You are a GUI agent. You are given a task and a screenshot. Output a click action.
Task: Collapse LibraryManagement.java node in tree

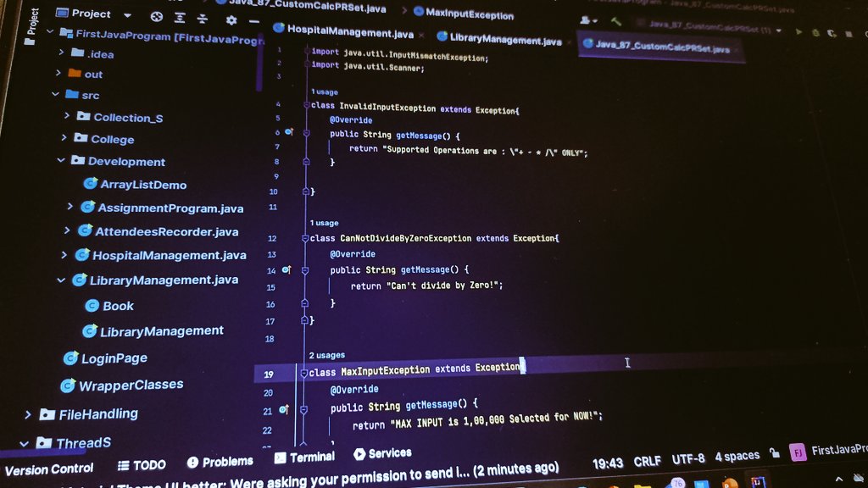pos(61,280)
